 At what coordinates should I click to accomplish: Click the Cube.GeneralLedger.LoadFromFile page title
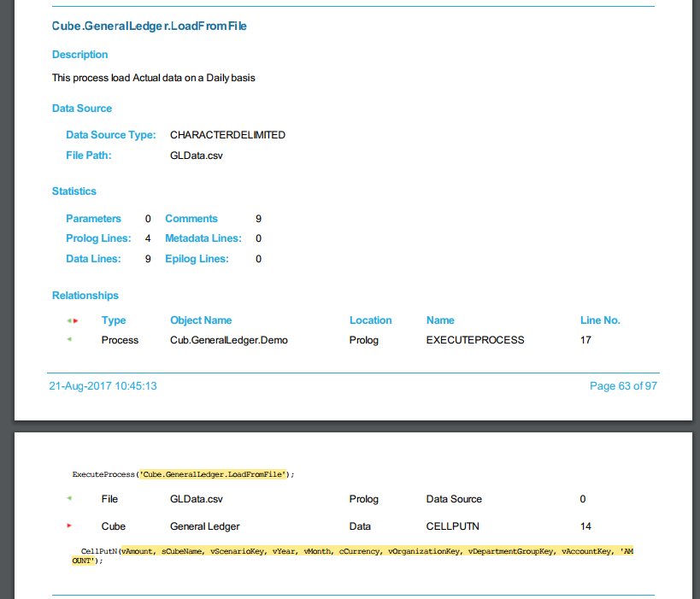150,26
